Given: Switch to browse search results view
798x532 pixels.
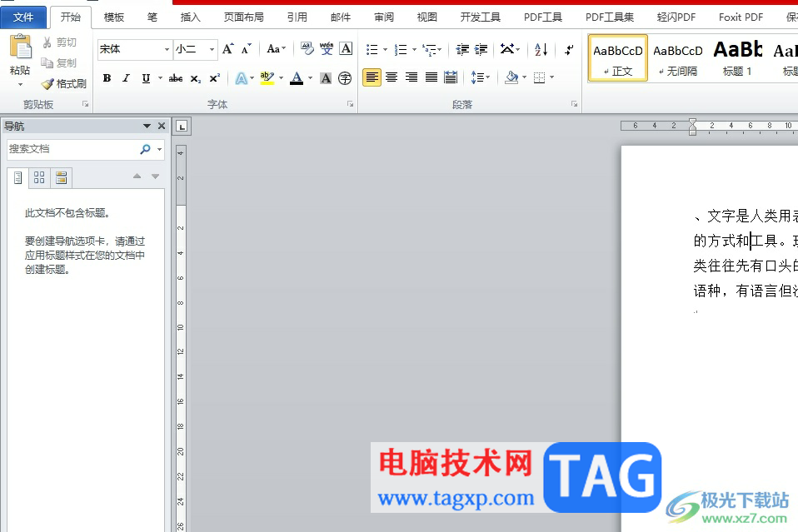Looking at the screenshot, I should pos(61,177).
